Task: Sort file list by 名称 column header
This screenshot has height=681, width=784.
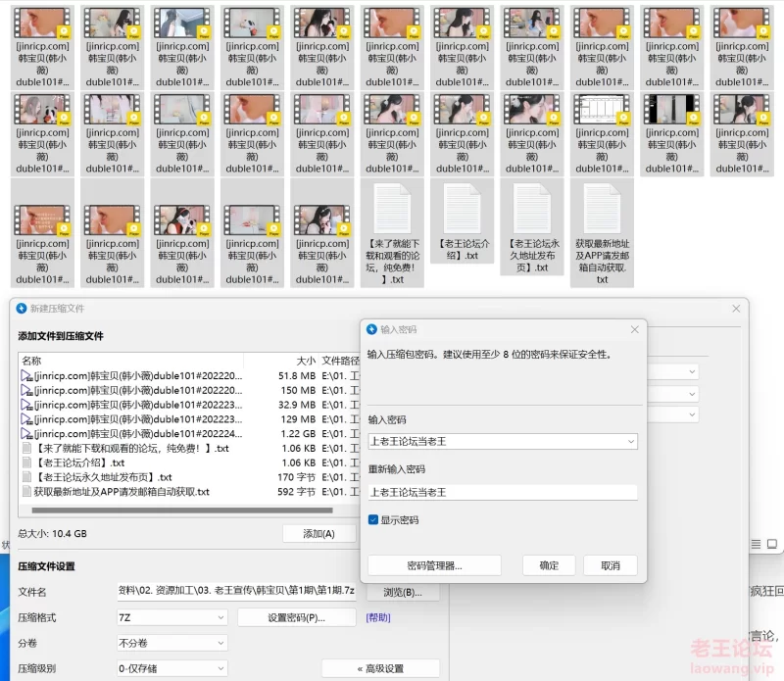Action: (x=131, y=361)
